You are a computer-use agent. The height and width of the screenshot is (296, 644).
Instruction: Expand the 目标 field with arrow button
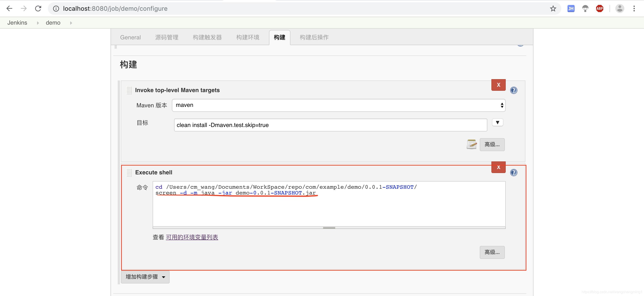coord(497,122)
